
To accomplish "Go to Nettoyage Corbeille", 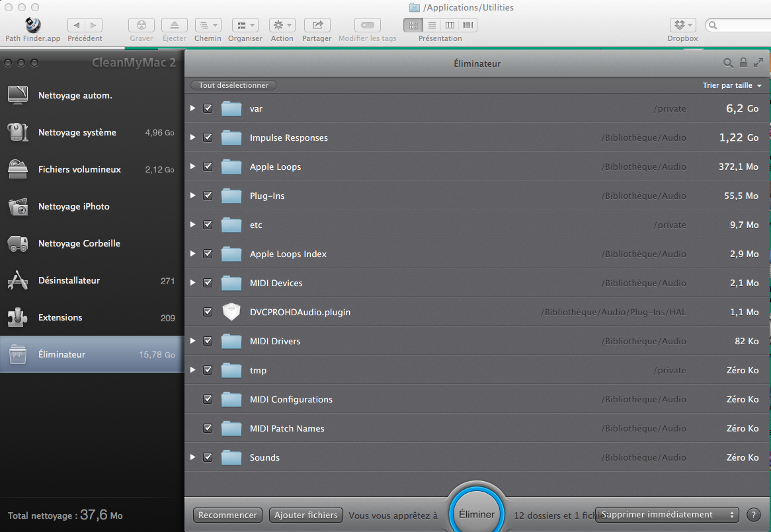I will pos(79,244).
